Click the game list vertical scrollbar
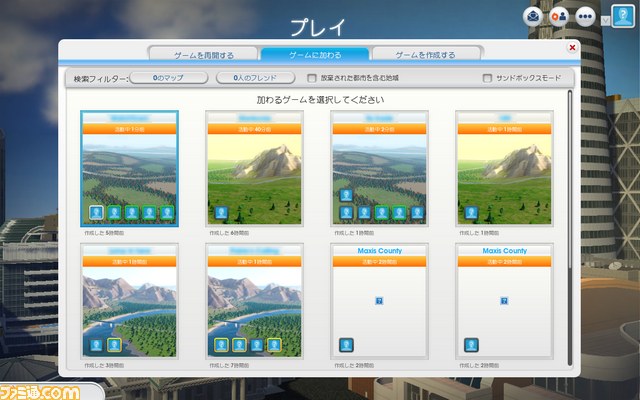The image size is (640, 400). (x=570, y=227)
